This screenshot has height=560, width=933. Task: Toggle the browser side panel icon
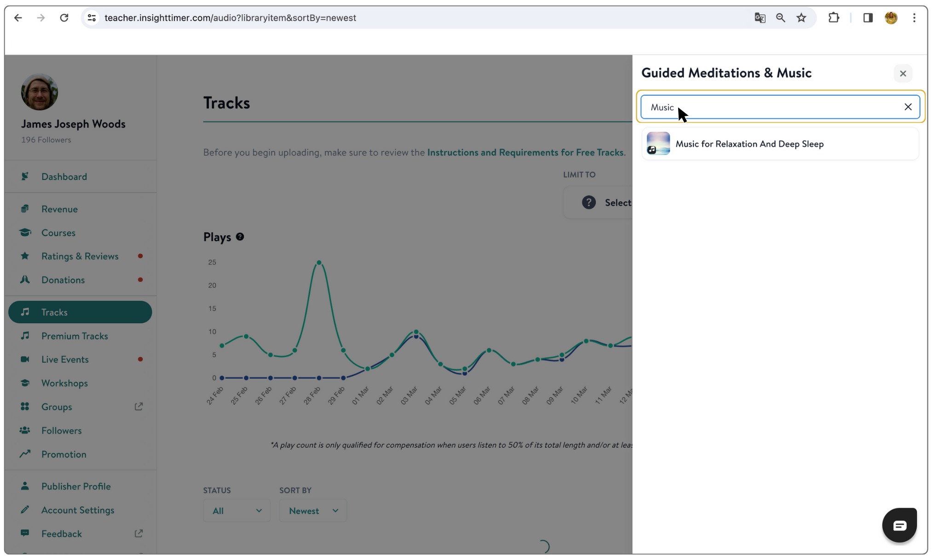(x=868, y=18)
